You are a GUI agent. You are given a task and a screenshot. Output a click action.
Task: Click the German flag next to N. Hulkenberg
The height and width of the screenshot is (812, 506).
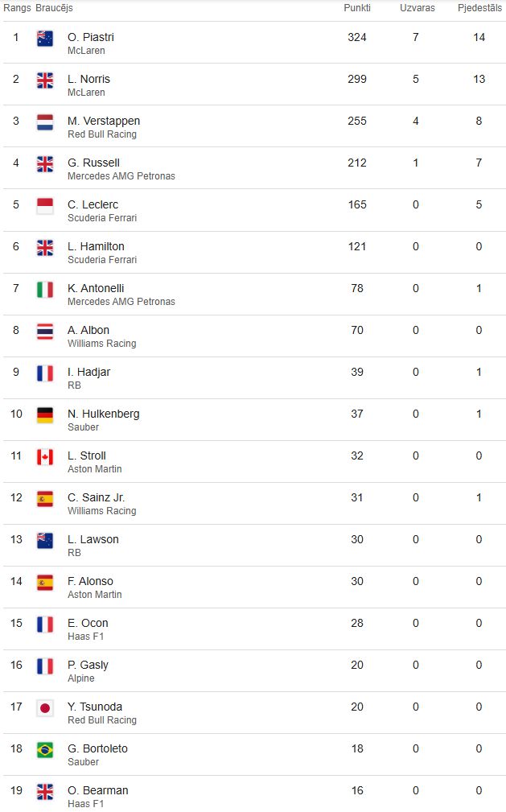pos(45,415)
